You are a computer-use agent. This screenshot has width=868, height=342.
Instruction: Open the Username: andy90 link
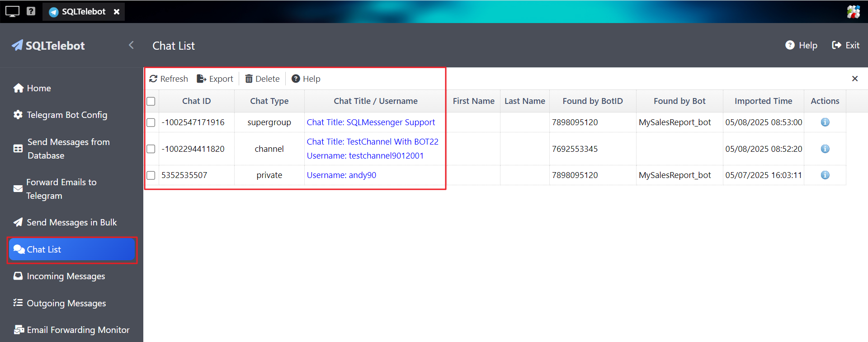coord(341,175)
